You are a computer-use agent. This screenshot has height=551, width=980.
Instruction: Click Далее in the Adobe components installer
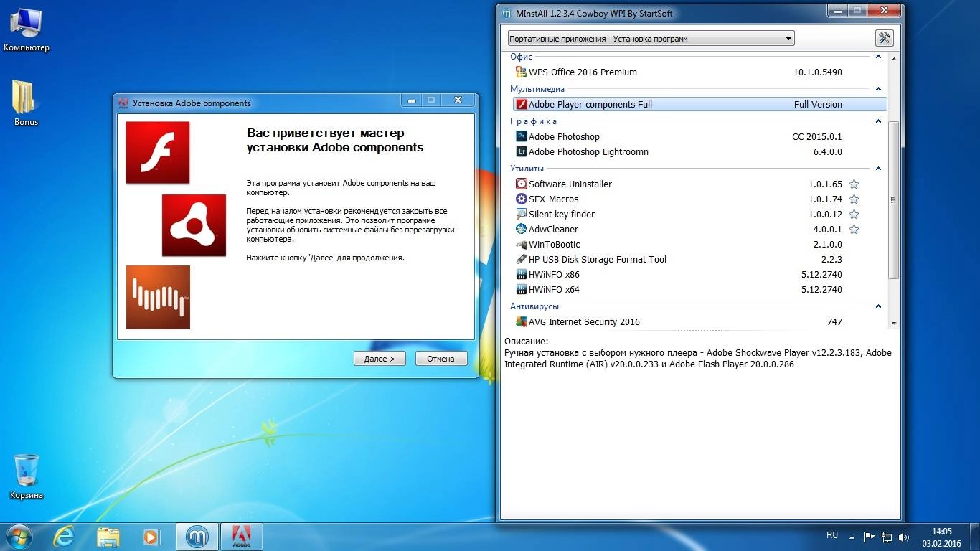pos(380,359)
